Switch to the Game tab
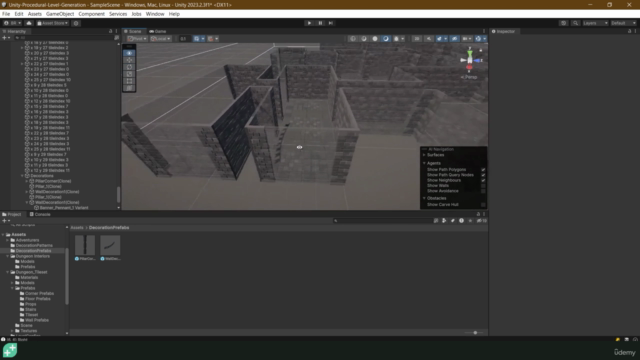This screenshot has width=640, height=360. coord(158,31)
